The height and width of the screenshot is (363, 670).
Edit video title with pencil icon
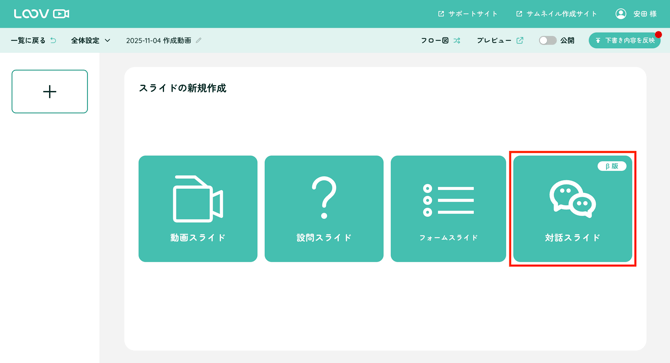coord(199,41)
